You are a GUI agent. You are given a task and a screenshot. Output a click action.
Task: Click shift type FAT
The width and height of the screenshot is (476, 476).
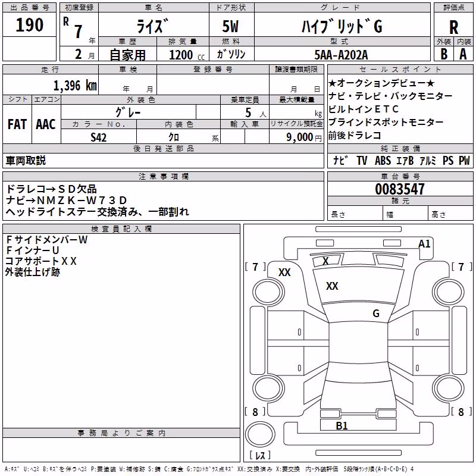click(x=17, y=124)
